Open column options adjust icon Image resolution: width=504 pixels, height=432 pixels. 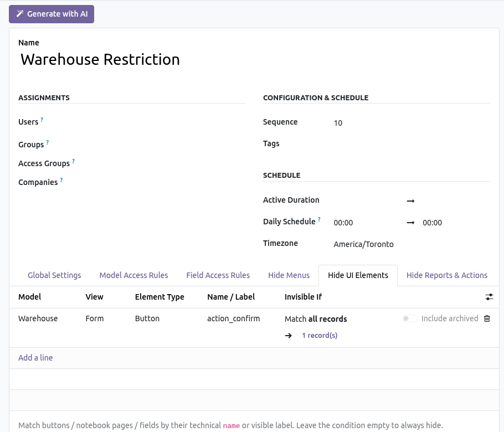click(489, 297)
